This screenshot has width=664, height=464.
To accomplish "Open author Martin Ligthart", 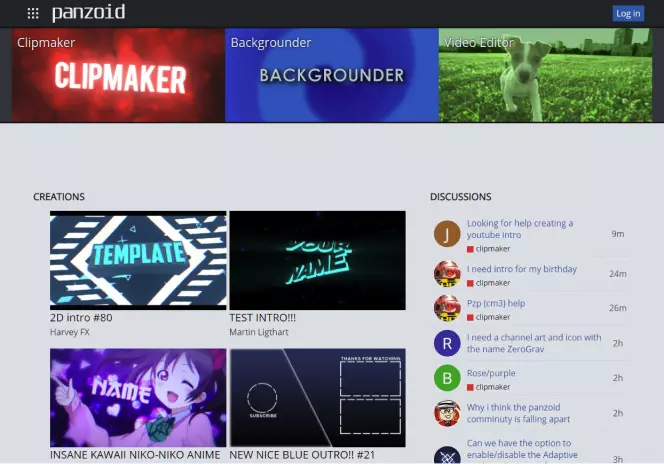I will pos(259,332).
